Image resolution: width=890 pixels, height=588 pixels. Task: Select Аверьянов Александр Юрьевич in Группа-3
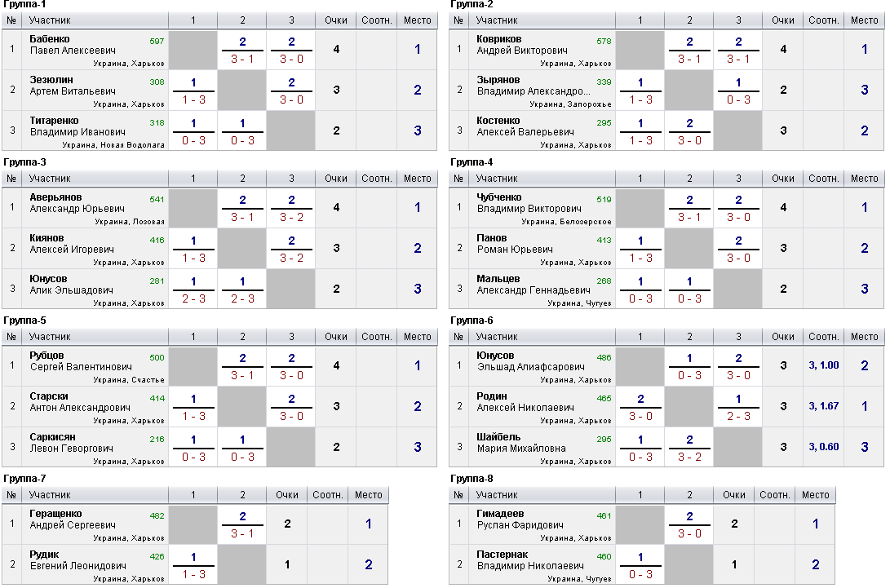coord(77,203)
